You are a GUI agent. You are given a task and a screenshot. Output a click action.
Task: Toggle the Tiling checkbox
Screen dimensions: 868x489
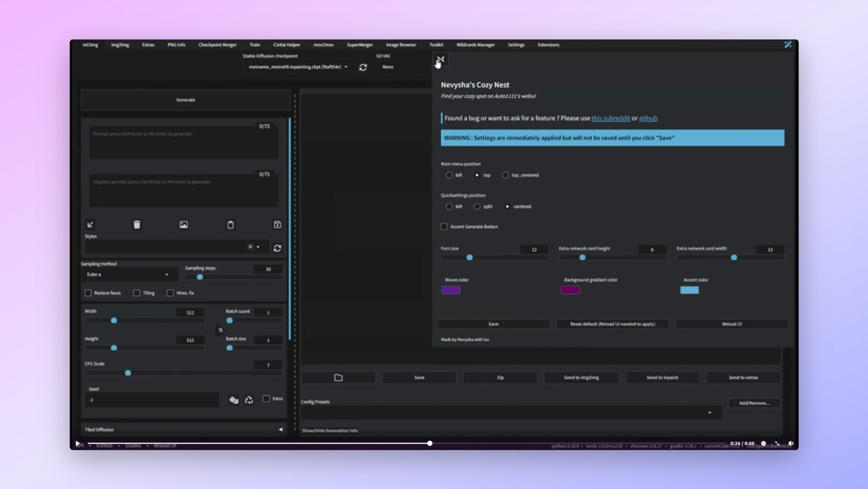click(x=137, y=293)
